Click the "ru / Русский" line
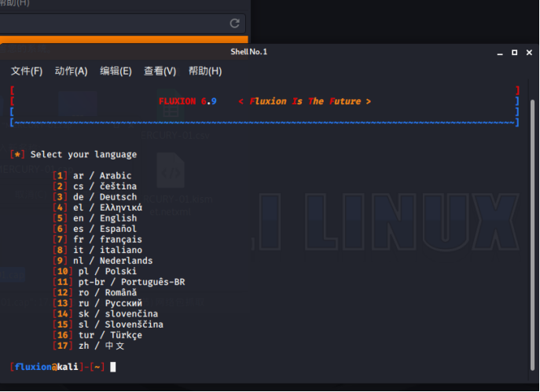Image resolution: width=540 pixels, height=392 pixels. tap(97, 303)
